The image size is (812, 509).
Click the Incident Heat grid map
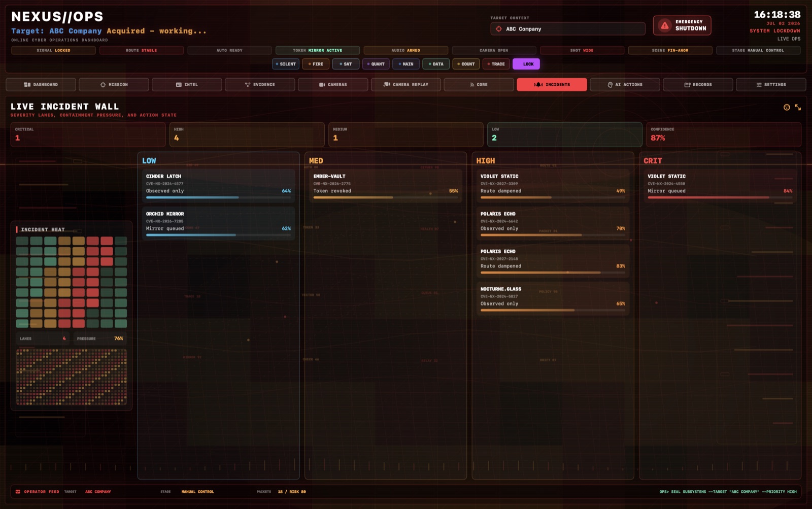[x=72, y=282]
